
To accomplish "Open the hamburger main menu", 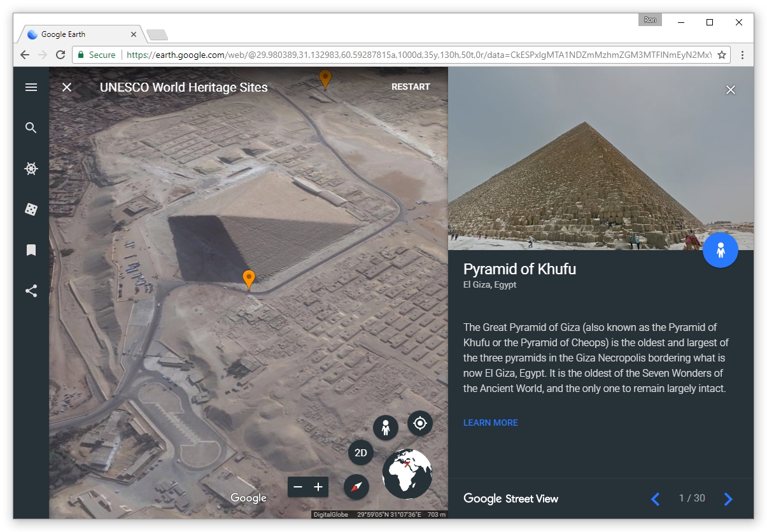I will point(31,87).
